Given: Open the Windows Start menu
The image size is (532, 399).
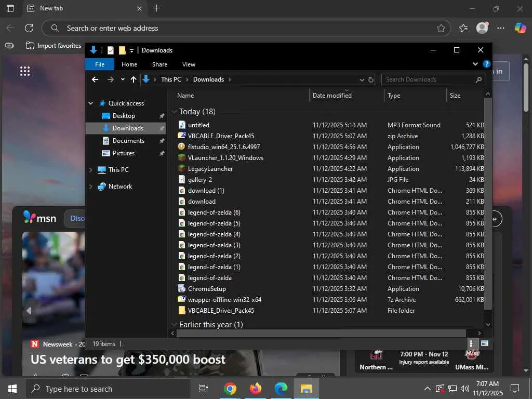Looking at the screenshot, I should pyautogui.click(x=12, y=389).
